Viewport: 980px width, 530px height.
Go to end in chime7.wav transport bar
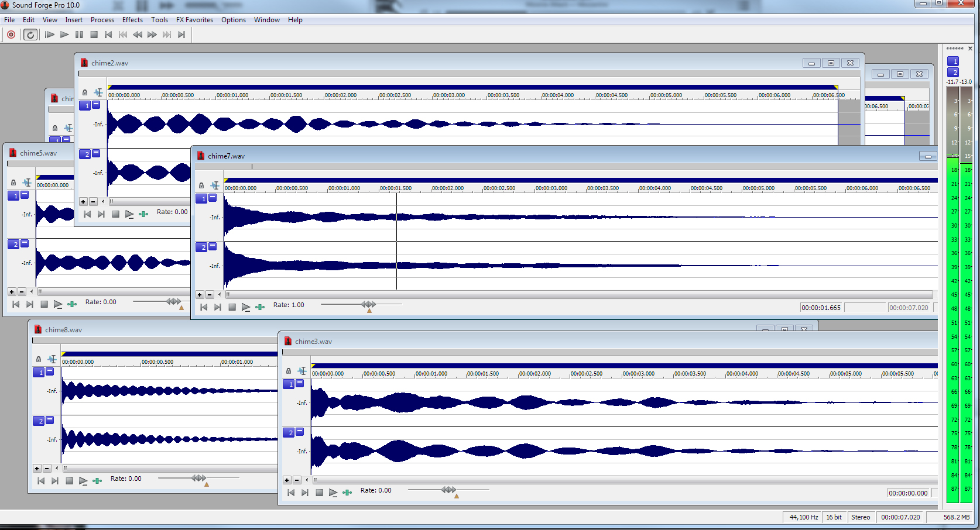218,307
